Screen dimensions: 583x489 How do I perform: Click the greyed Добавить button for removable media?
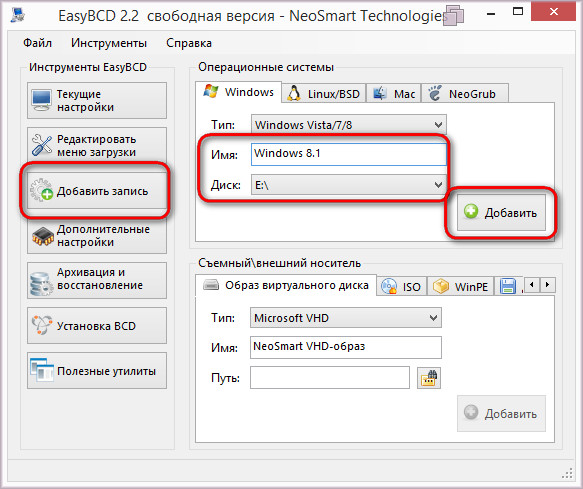coord(501,413)
